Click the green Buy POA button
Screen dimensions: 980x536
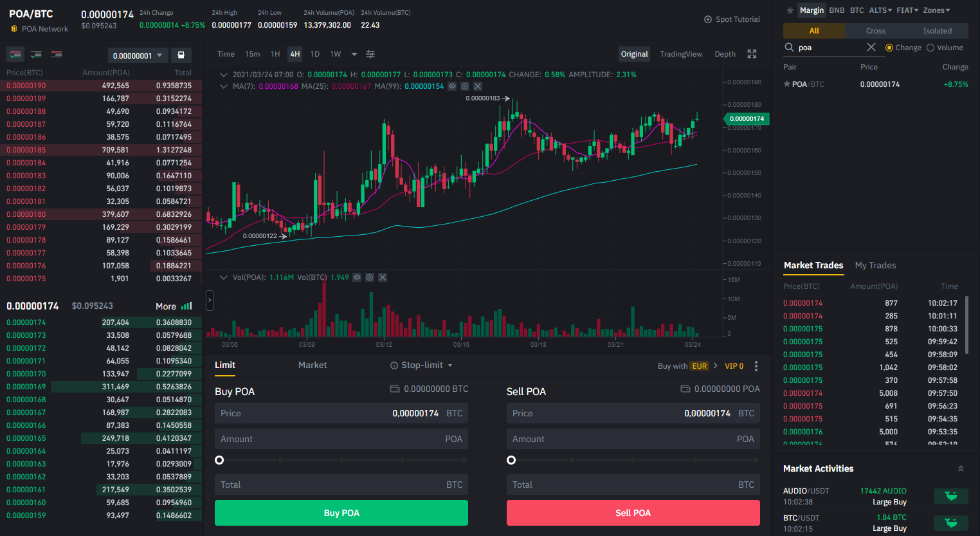[x=341, y=513]
